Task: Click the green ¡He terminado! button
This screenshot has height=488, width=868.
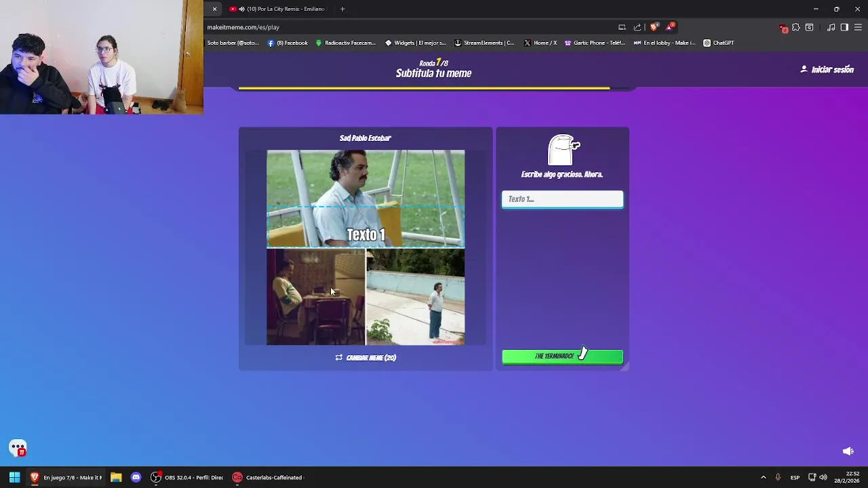Action: [x=562, y=357]
